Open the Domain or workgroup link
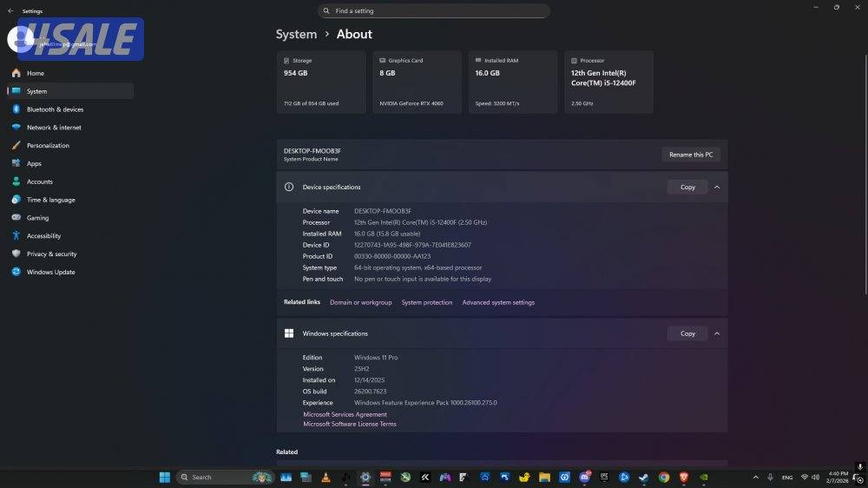 [361, 302]
